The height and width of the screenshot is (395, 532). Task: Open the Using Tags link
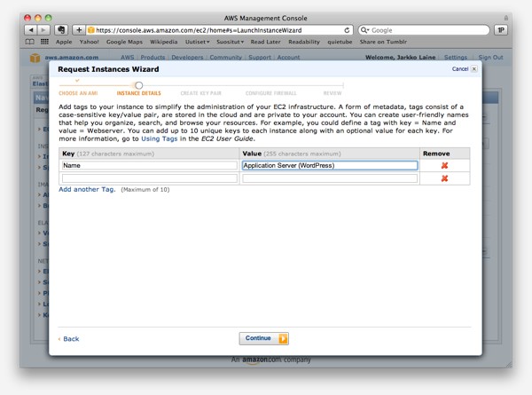click(159, 138)
